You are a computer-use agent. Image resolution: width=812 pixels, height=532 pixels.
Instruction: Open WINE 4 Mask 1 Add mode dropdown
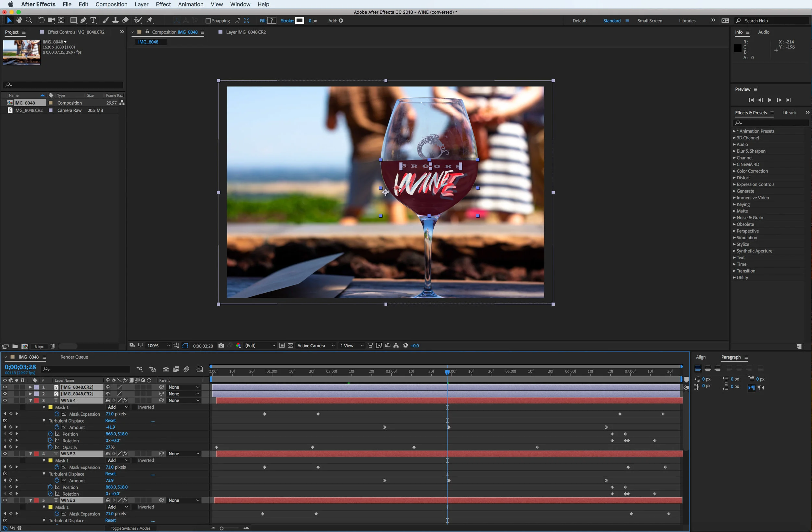coord(118,407)
